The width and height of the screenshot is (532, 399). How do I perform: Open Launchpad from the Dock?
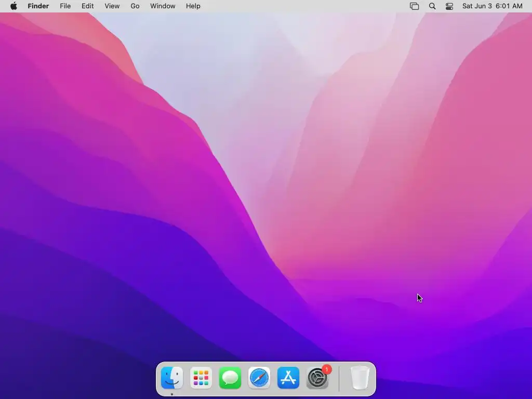pyautogui.click(x=201, y=378)
